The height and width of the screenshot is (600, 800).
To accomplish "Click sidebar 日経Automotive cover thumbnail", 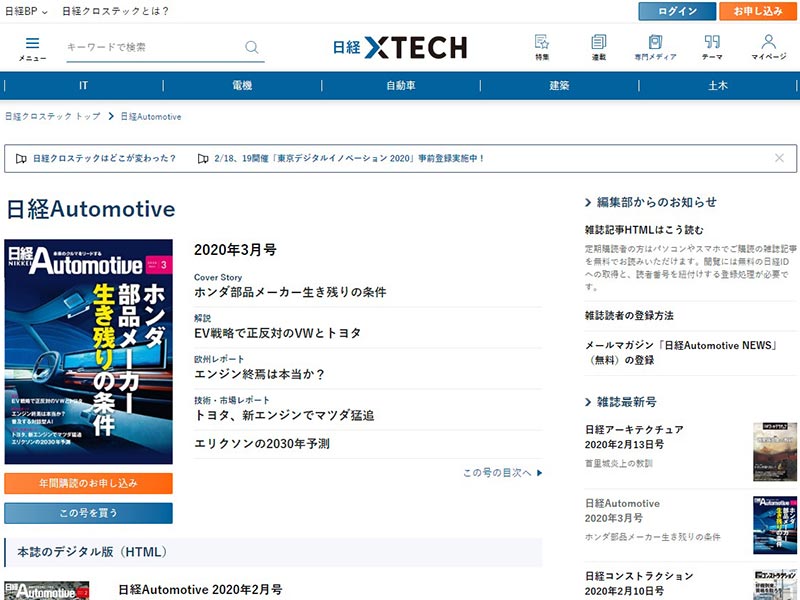I will (774, 525).
